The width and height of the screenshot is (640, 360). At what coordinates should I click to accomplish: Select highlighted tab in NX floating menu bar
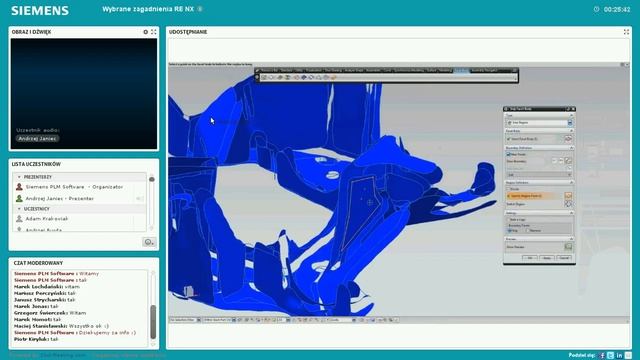pos(461,71)
